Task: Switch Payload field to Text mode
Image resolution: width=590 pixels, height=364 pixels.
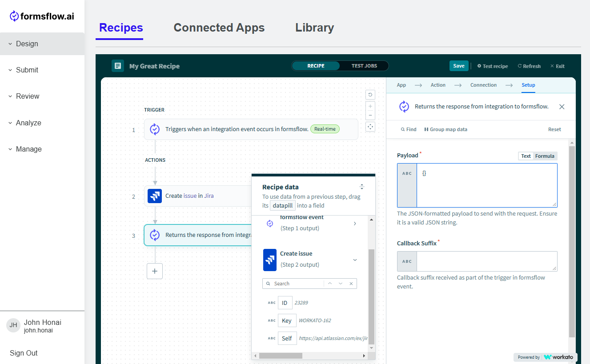Action: 526,156
